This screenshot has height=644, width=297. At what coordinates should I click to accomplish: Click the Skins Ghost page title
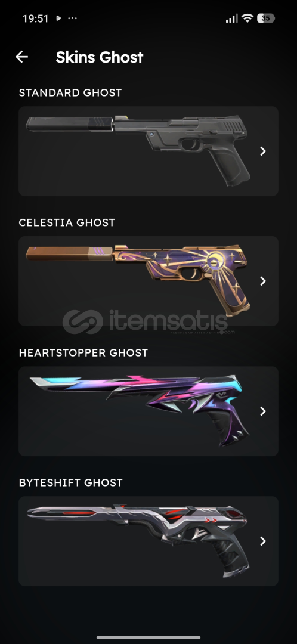click(100, 57)
